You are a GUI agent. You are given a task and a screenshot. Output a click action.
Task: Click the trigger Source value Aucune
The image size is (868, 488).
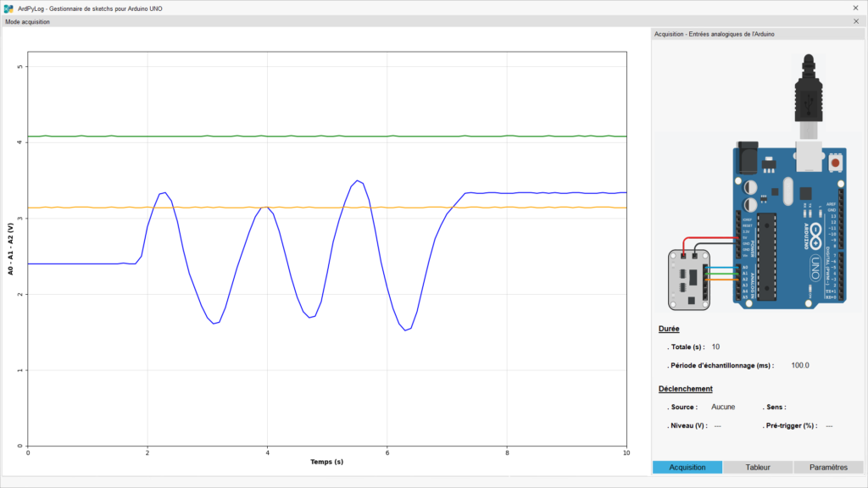723,407
